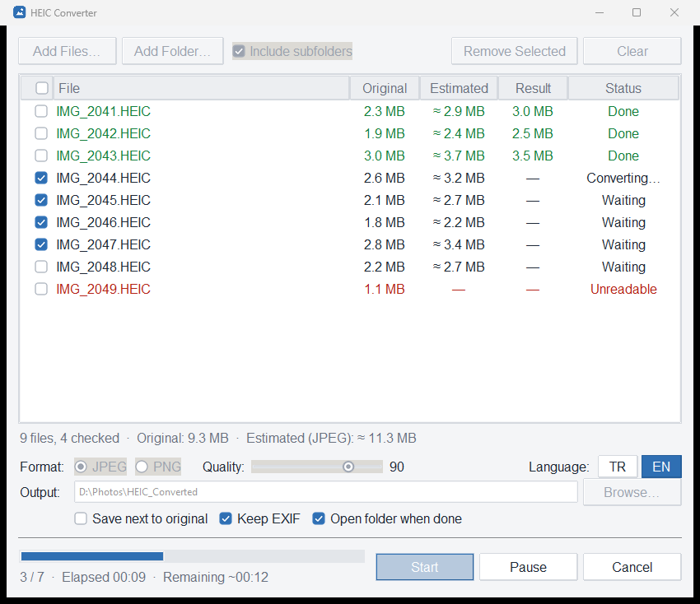Close the HEIC Converter window
The height and width of the screenshot is (604, 700).
[x=674, y=12]
